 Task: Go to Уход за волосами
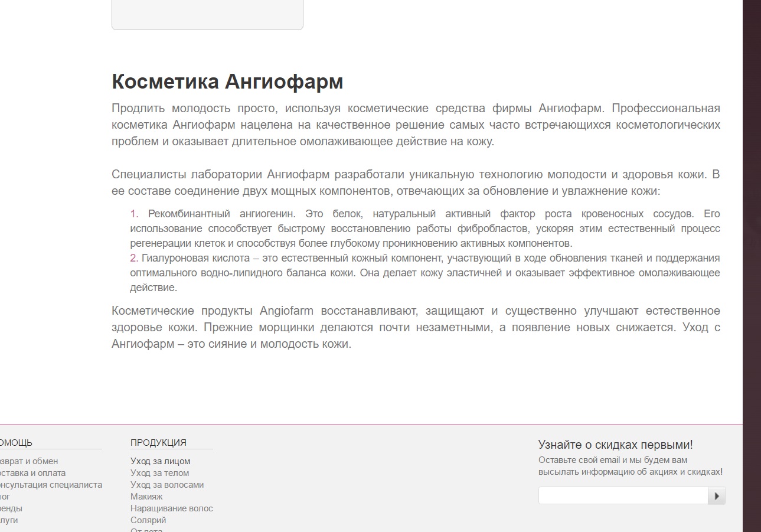click(x=167, y=485)
